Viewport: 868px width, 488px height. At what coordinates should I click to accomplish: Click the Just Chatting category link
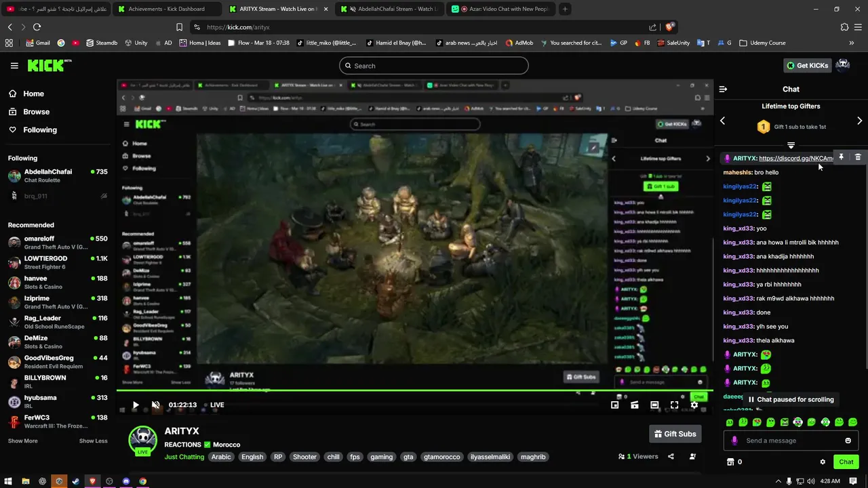[x=184, y=457]
